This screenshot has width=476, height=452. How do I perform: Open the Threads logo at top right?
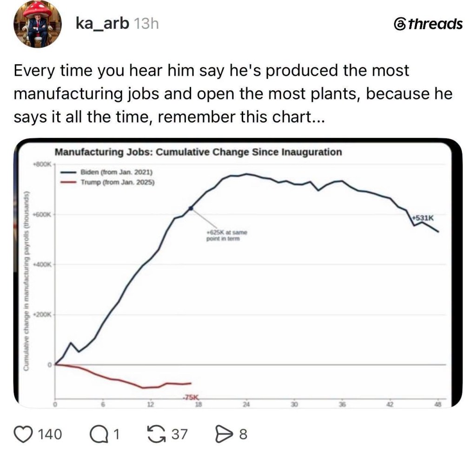pyautogui.click(x=428, y=24)
